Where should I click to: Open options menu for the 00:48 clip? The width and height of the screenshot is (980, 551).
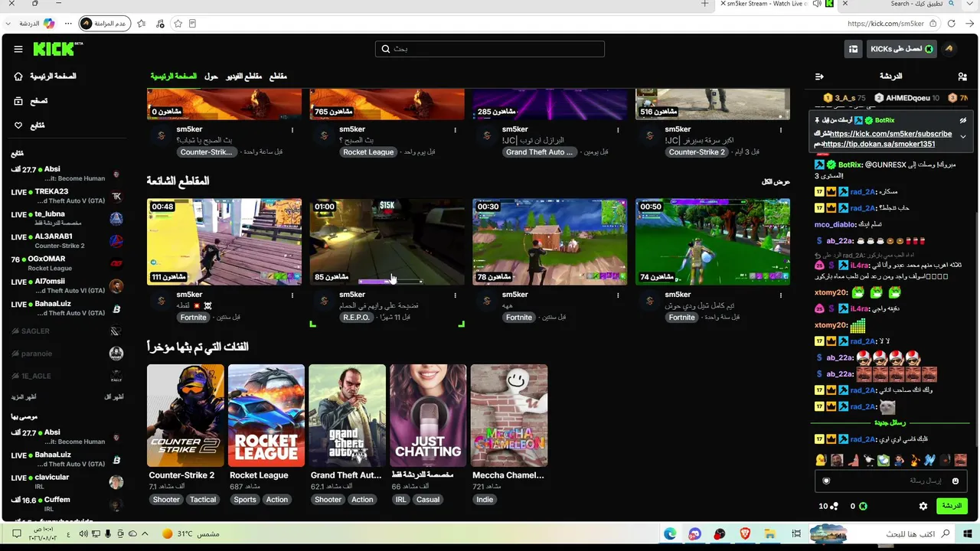292,295
